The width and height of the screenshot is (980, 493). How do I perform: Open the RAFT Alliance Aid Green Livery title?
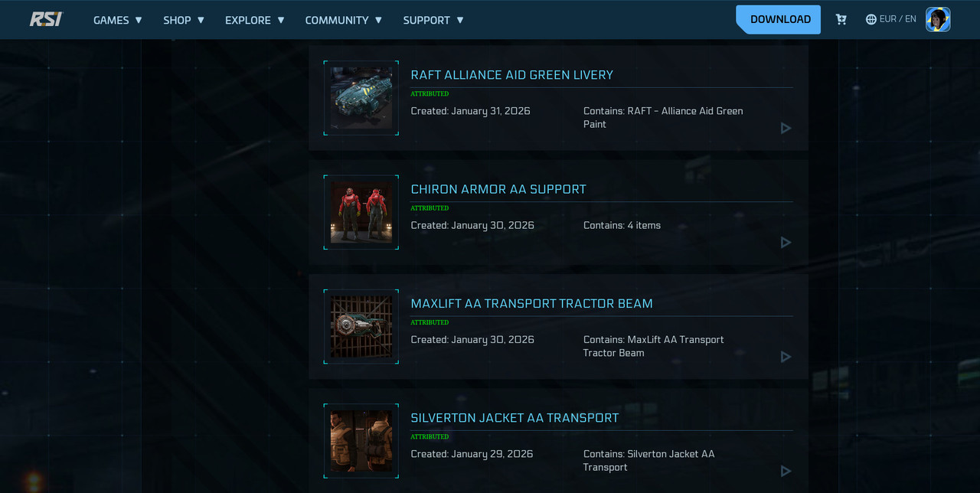click(512, 75)
